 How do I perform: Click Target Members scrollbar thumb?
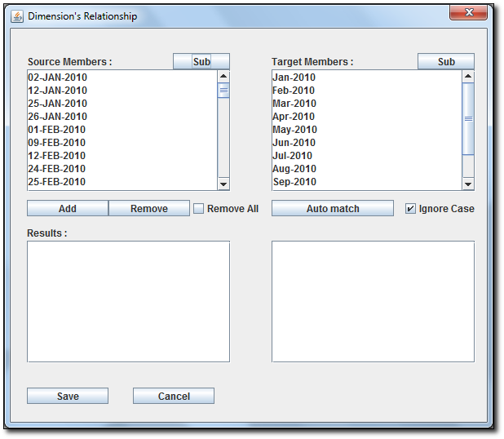point(468,118)
